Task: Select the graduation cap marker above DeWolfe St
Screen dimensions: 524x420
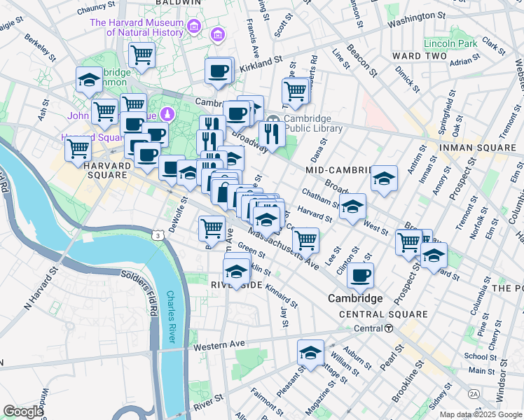Action: [188, 174]
